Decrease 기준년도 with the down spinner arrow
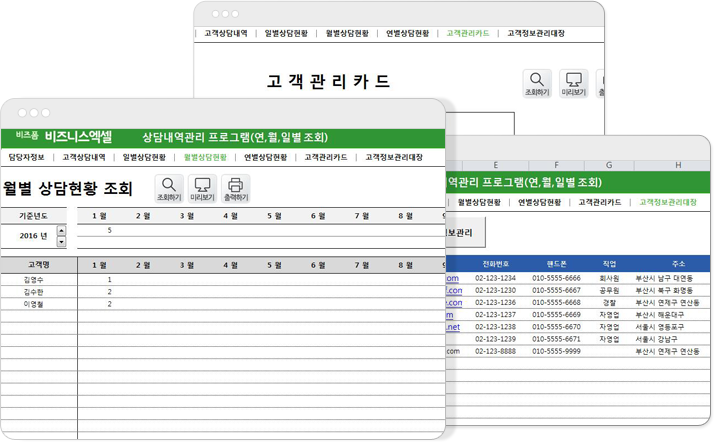The width and height of the screenshot is (714, 442). click(x=61, y=242)
